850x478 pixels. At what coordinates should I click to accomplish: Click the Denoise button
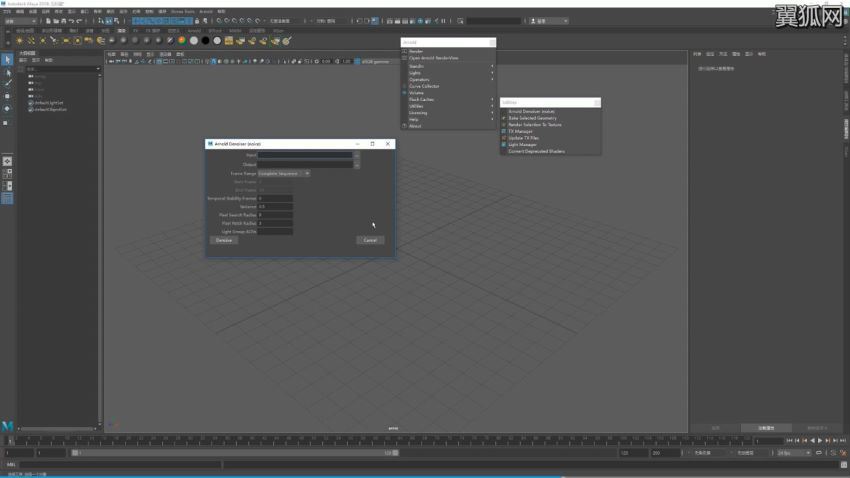[224, 240]
